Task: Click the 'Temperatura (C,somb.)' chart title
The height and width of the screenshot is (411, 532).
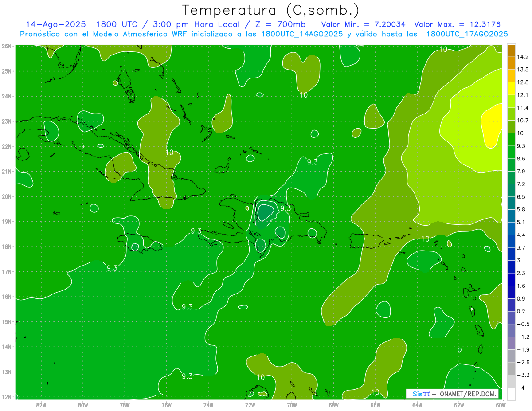Action: 270,10
